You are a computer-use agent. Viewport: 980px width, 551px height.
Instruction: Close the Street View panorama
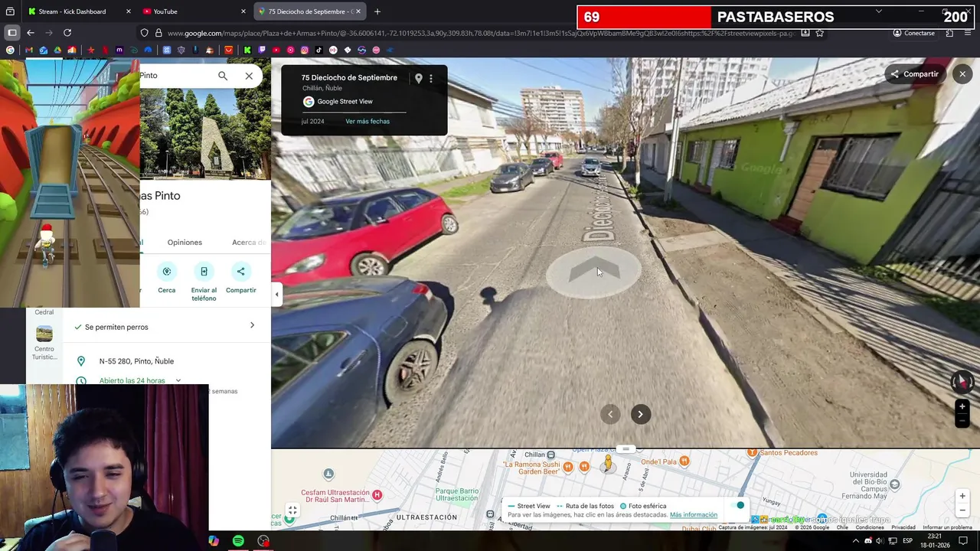tap(962, 74)
